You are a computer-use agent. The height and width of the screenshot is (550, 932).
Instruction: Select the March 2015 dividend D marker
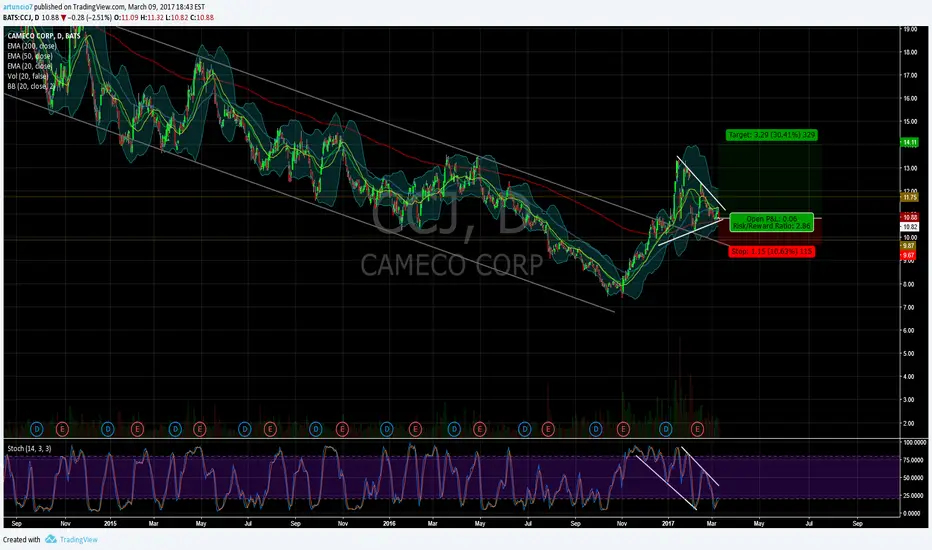[x=175, y=429]
